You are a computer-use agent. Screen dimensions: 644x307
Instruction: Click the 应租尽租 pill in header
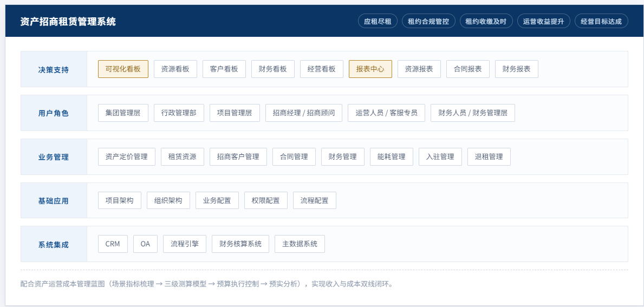(x=378, y=21)
